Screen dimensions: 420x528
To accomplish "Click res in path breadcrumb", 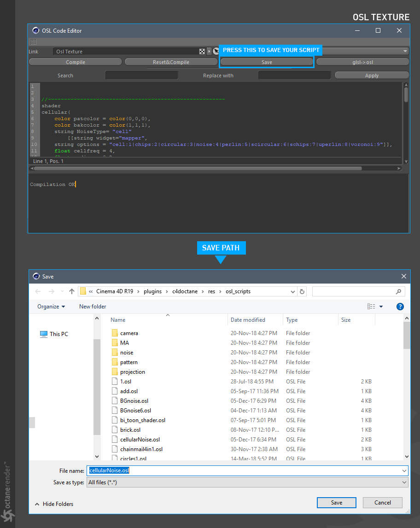I will [211, 291].
